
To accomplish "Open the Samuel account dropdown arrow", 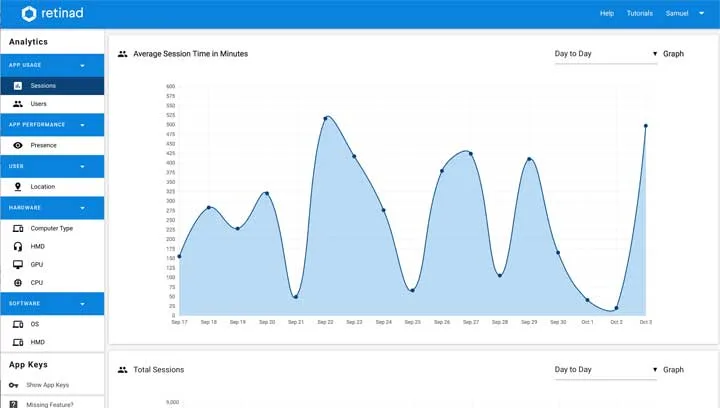I will 701,13.
